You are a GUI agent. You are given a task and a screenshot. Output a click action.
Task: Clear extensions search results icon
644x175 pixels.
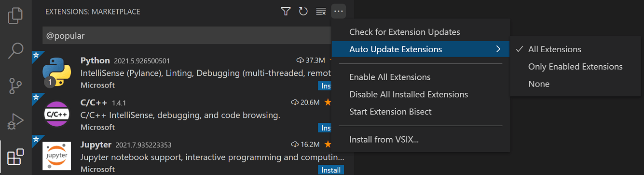coord(321,11)
